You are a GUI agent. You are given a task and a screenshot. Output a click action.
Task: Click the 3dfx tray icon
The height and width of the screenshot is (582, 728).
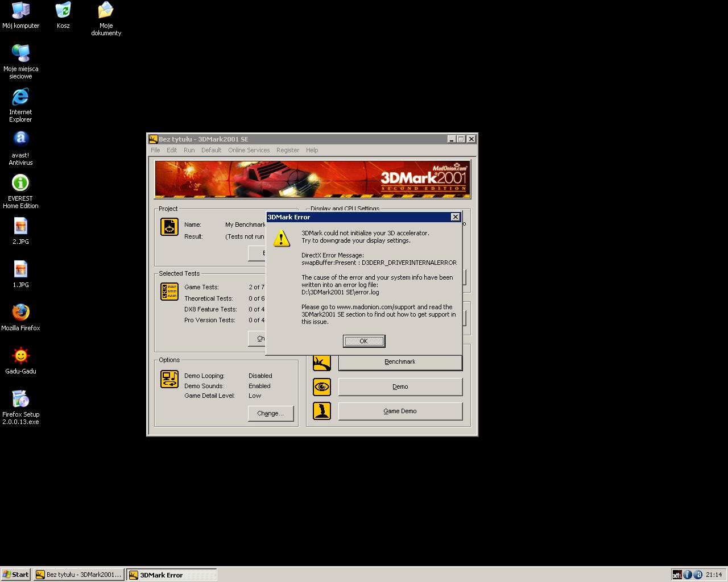[677, 575]
